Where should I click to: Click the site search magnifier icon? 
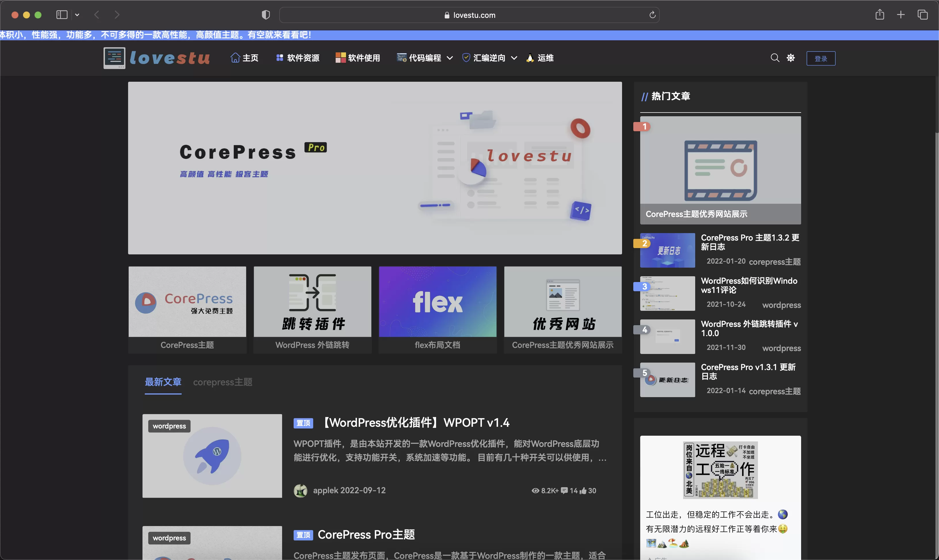pyautogui.click(x=775, y=58)
